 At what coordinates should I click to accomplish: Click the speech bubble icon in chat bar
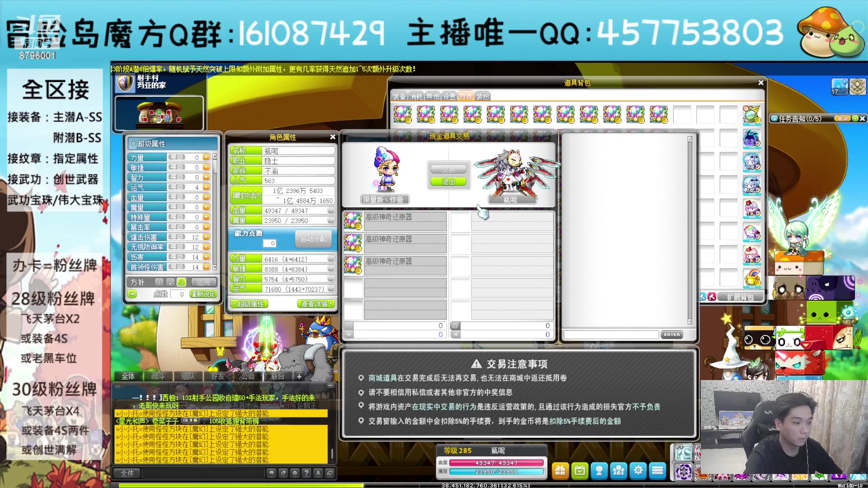click(271, 473)
